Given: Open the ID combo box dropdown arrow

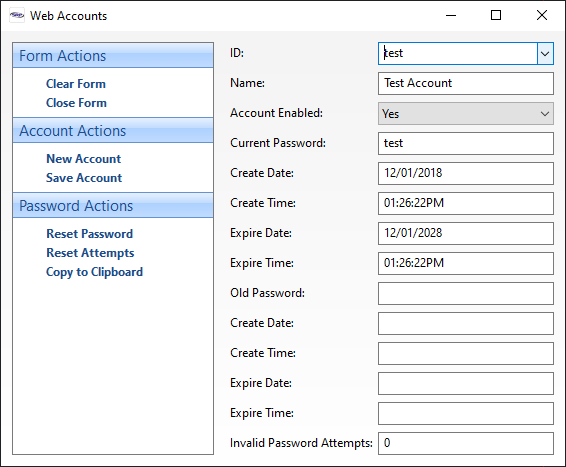Looking at the screenshot, I should click(545, 54).
